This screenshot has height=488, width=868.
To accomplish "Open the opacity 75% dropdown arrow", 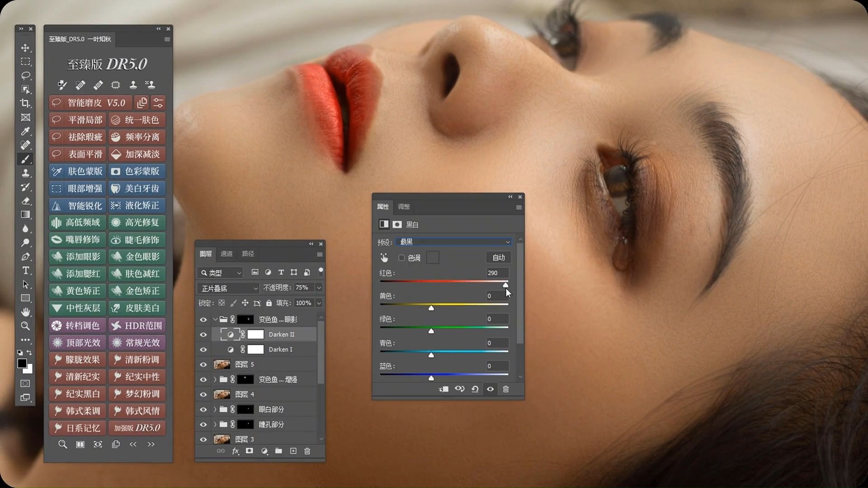I will [319, 288].
